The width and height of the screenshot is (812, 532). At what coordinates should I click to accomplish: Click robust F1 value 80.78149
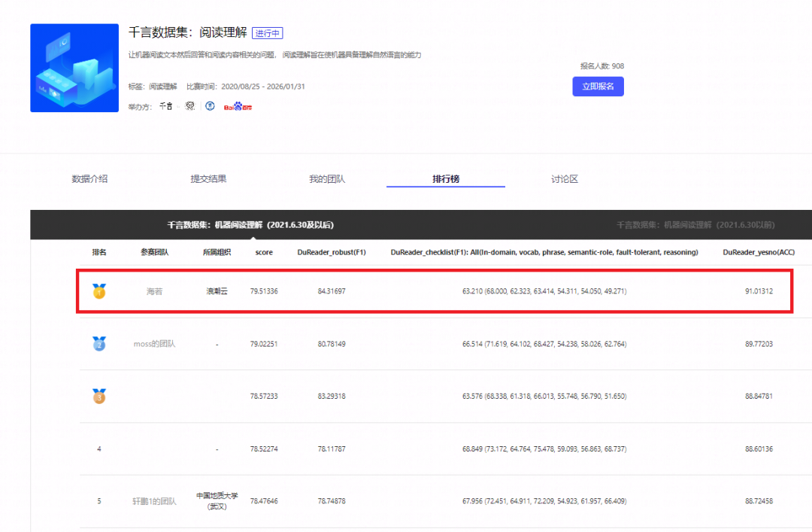pyautogui.click(x=332, y=344)
